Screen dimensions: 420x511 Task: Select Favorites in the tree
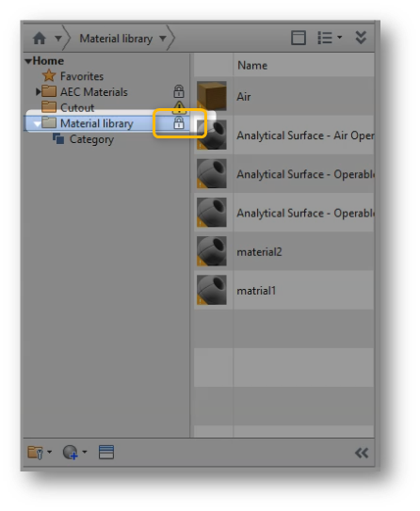[82, 76]
